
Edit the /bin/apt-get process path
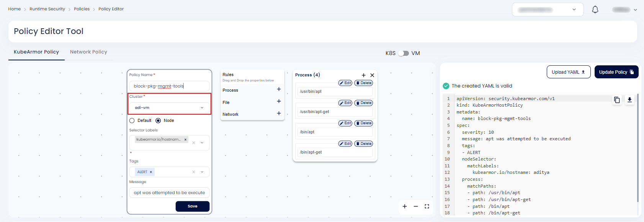tap(345, 144)
